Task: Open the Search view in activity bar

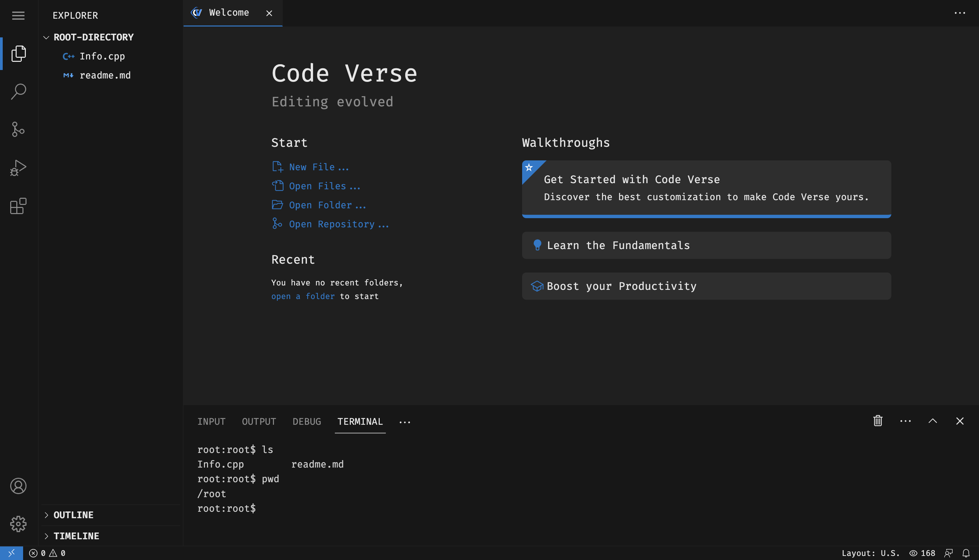Action: (18, 91)
